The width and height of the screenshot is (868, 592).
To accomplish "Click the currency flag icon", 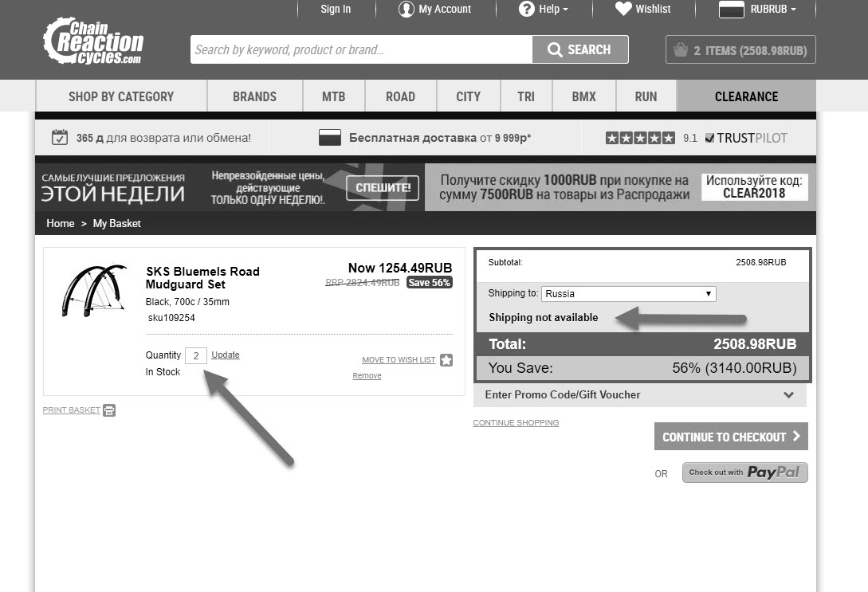I will tap(731, 10).
